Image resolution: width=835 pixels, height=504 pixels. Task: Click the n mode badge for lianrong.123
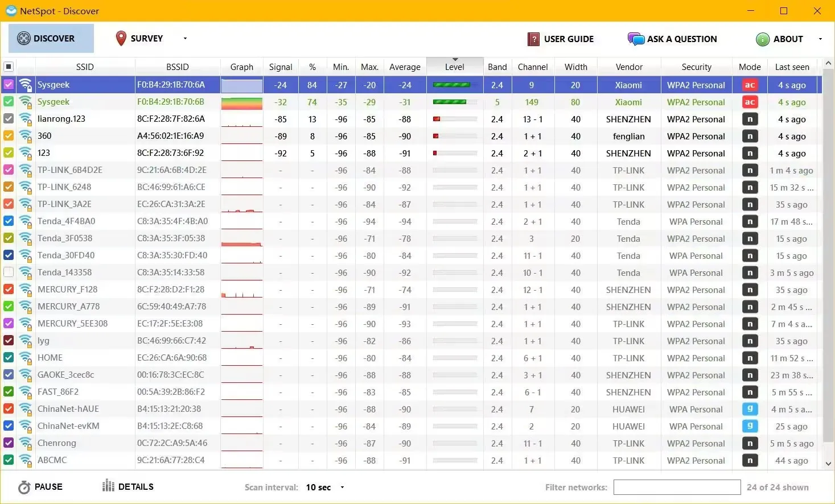click(750, 119)
